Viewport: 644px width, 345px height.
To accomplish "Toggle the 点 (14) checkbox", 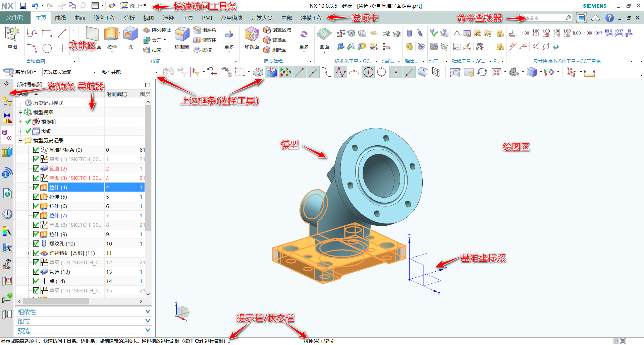I will [36, 281].
